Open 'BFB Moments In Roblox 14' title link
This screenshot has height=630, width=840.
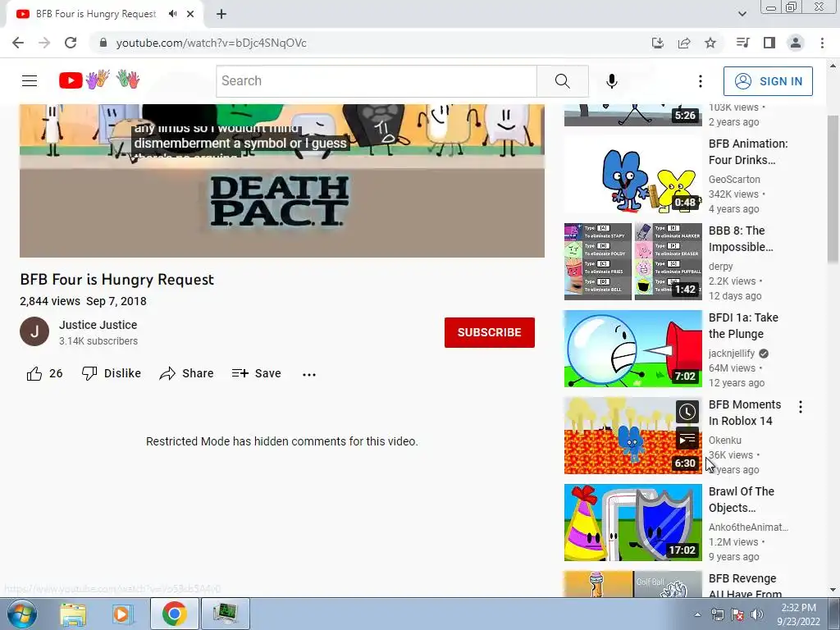pyautogui.click(x=745, y=413)
